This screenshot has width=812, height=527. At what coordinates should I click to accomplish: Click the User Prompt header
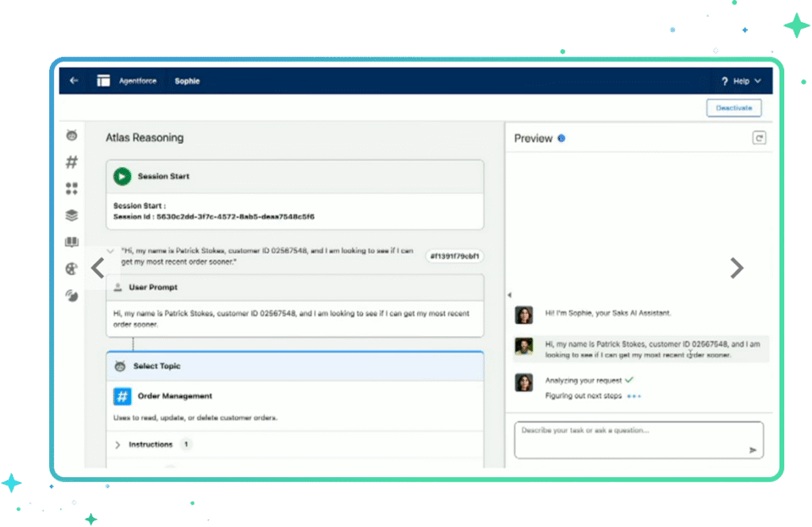pyautogui.click(x=295, y=288)
